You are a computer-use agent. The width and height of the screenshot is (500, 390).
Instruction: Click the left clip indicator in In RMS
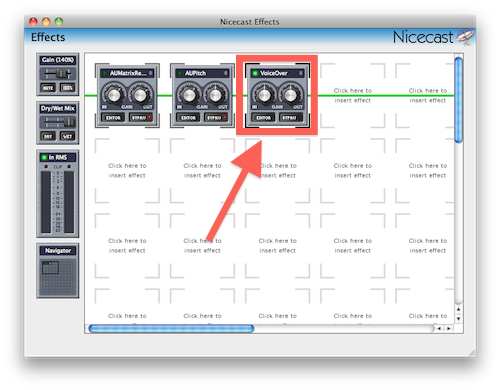46,166
